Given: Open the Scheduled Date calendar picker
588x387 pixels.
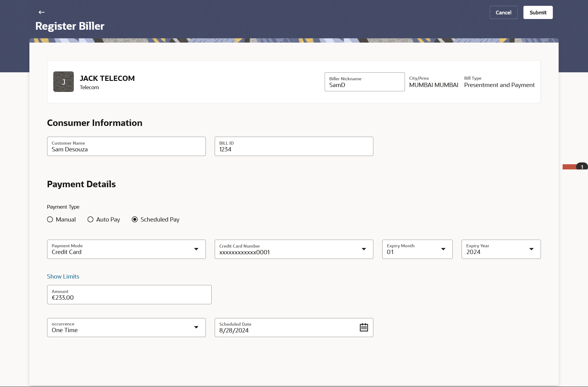Looking at the screenshot, I should pos(364,327).
